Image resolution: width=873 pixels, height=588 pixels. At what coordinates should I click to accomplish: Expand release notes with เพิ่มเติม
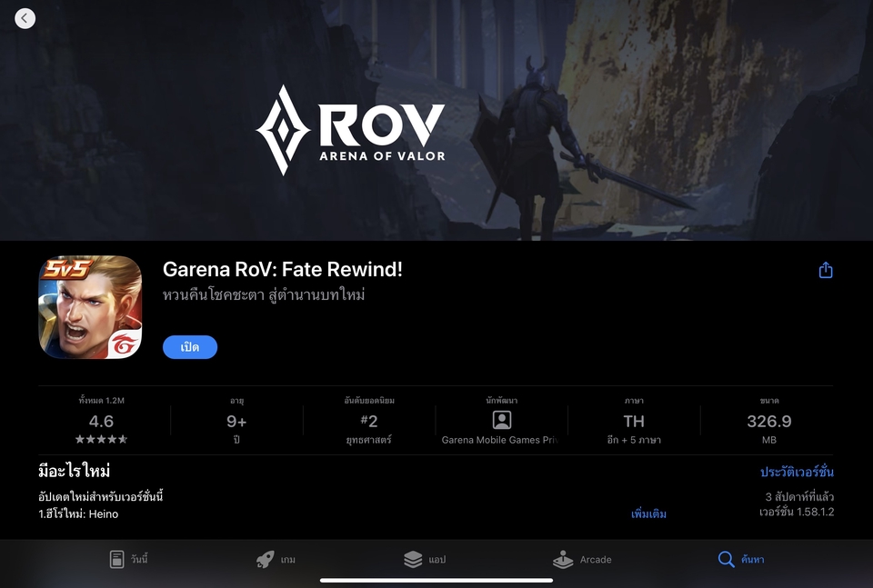(648, 513)
